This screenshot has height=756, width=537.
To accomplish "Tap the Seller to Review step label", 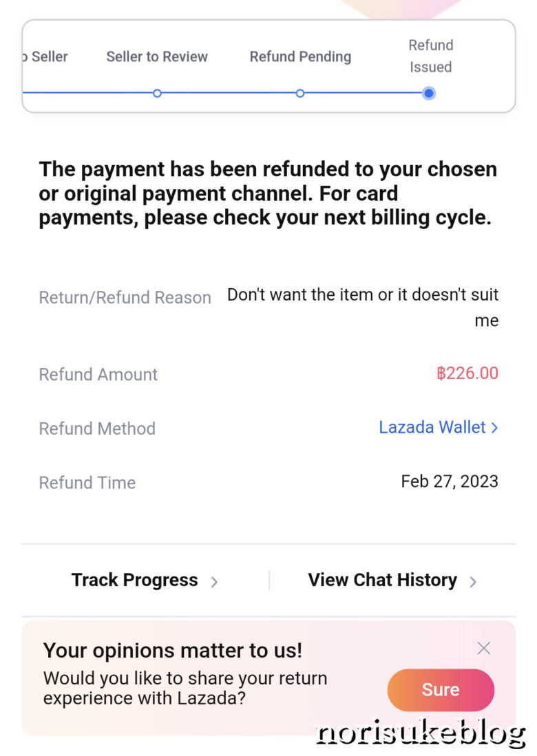I will [x=157, y=56].
